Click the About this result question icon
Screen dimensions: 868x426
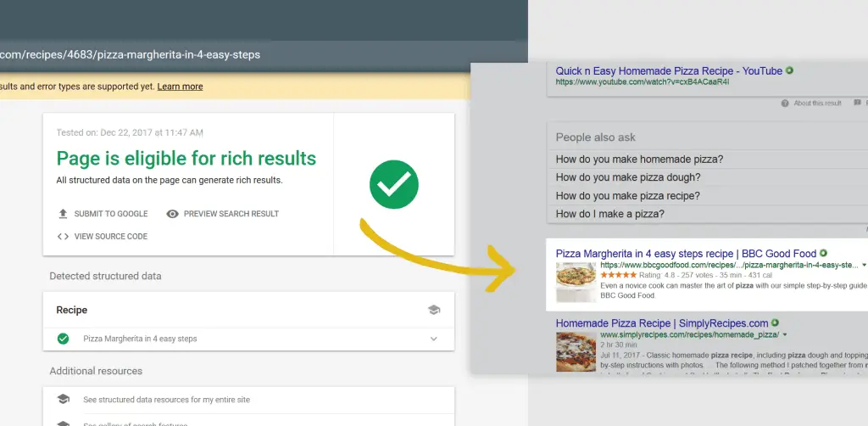[785, 103]
